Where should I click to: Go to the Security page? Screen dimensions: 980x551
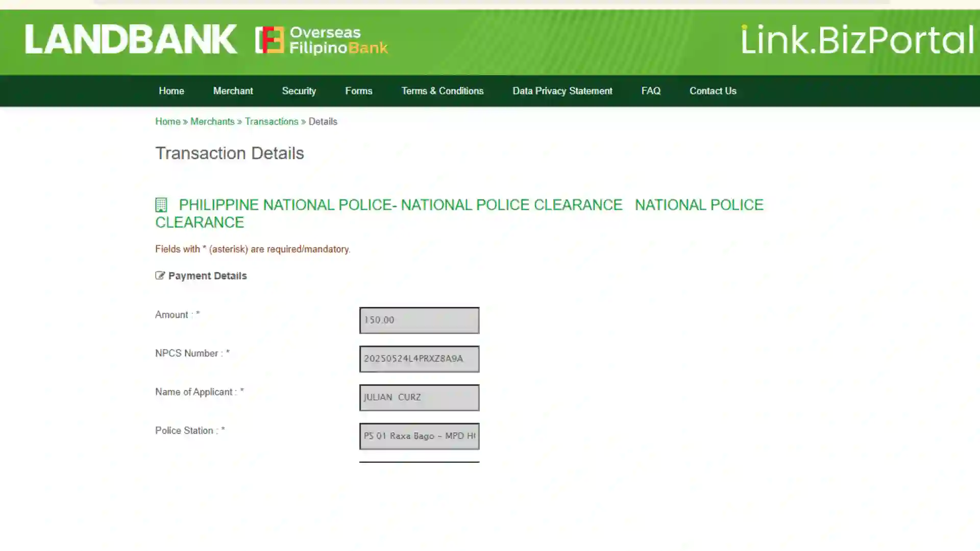[299, 91]
